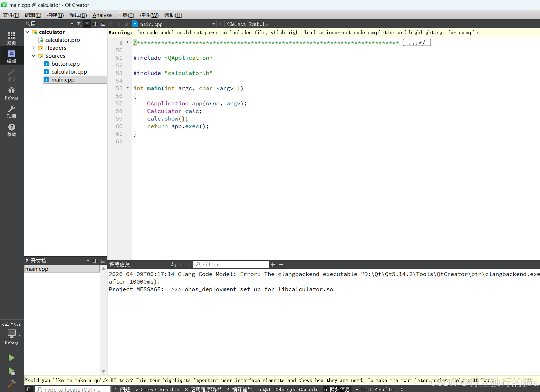Open the 帮助(H) menu
Screen dimensions: 540x392
click(173, 15)
